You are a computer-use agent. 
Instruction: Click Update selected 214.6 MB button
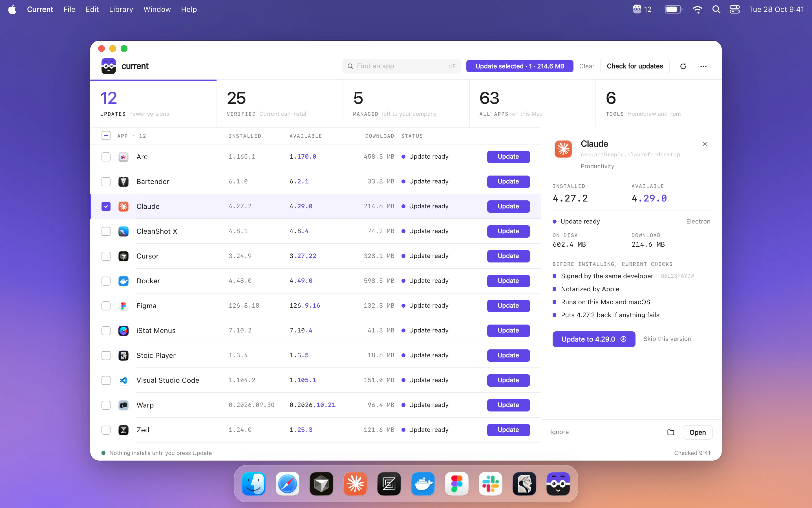pos(520,66)
